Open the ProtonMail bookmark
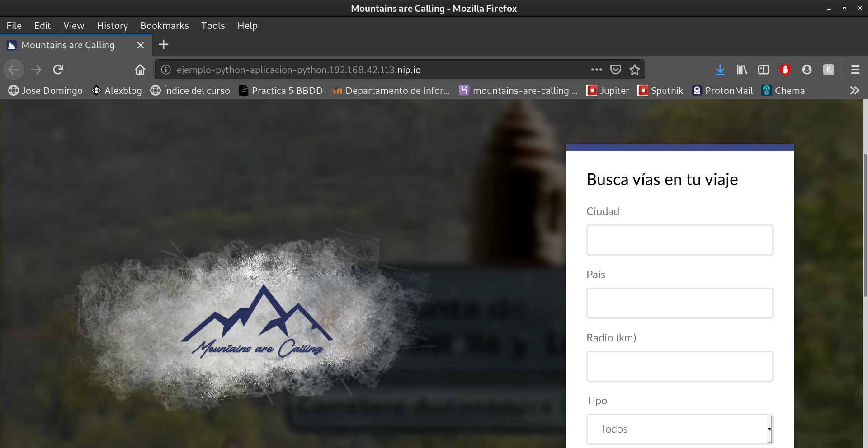The image size is (868, 448). pyautogui.click(x=722, y=90)
